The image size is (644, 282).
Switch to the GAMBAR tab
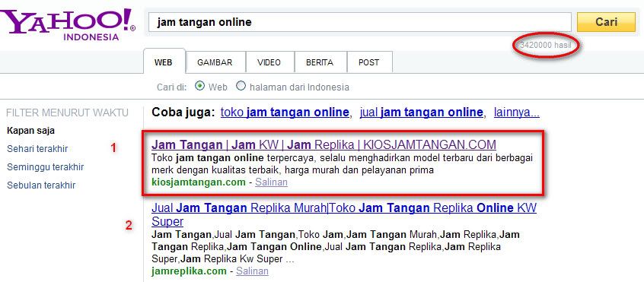pyautogui.click(x=215, y=63)
